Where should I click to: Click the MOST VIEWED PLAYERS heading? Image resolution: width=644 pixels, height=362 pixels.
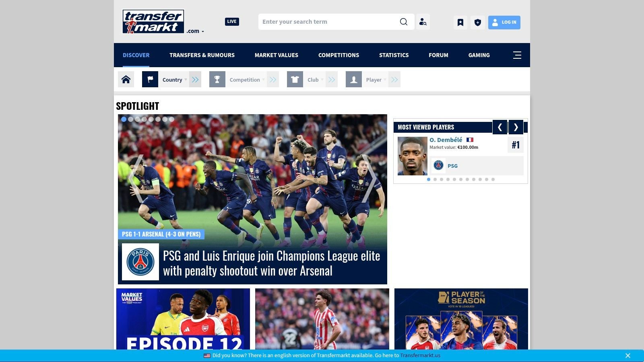[x=426, y=127]
